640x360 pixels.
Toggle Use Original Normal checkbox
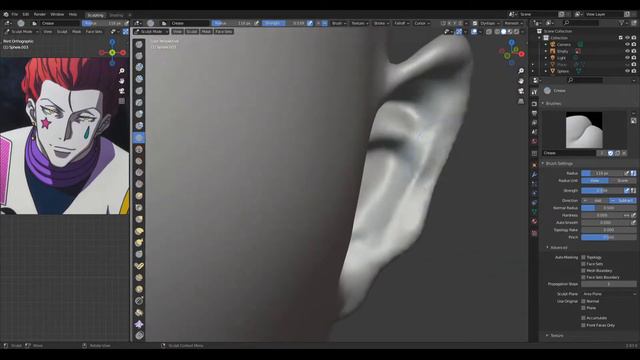pyautogui.click(x=583, y=301)
